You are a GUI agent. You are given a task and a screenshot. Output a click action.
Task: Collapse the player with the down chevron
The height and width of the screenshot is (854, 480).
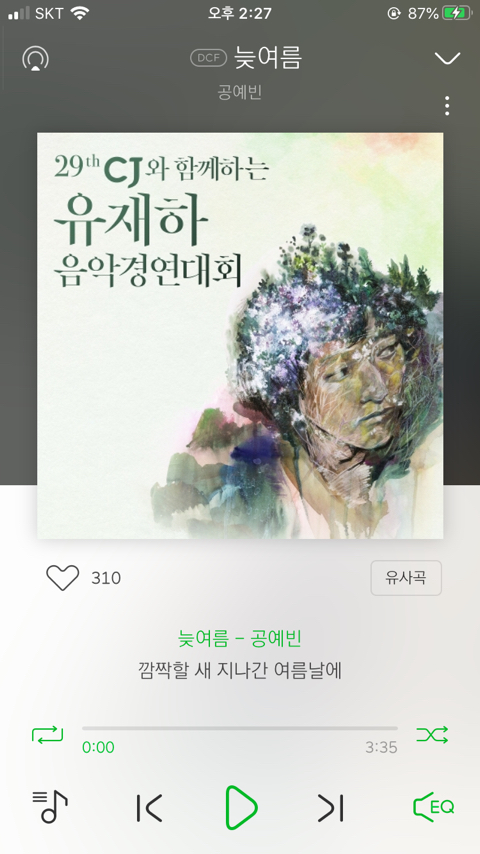[x=447, y=58]
